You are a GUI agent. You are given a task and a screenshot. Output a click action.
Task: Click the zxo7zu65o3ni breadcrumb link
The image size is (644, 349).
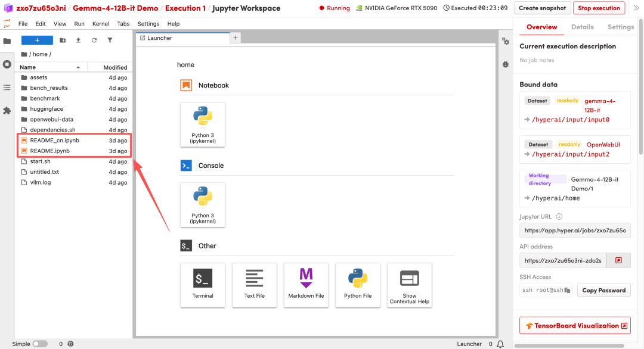41,8
